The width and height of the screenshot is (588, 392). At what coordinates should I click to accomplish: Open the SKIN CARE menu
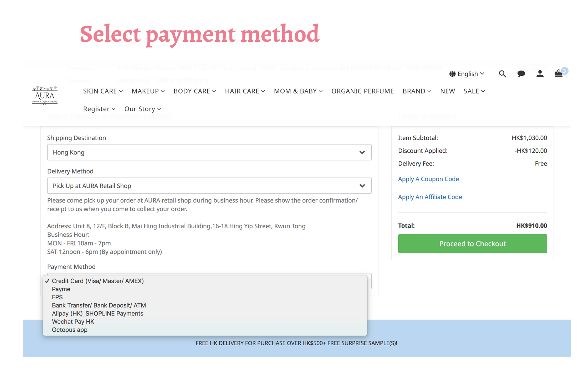coord(103,91)
